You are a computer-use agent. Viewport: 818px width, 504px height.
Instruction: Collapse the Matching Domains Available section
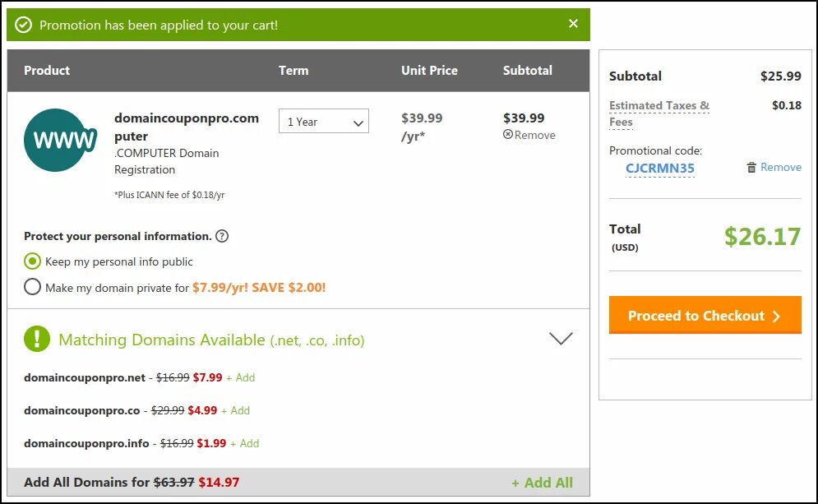pos(561,338)
